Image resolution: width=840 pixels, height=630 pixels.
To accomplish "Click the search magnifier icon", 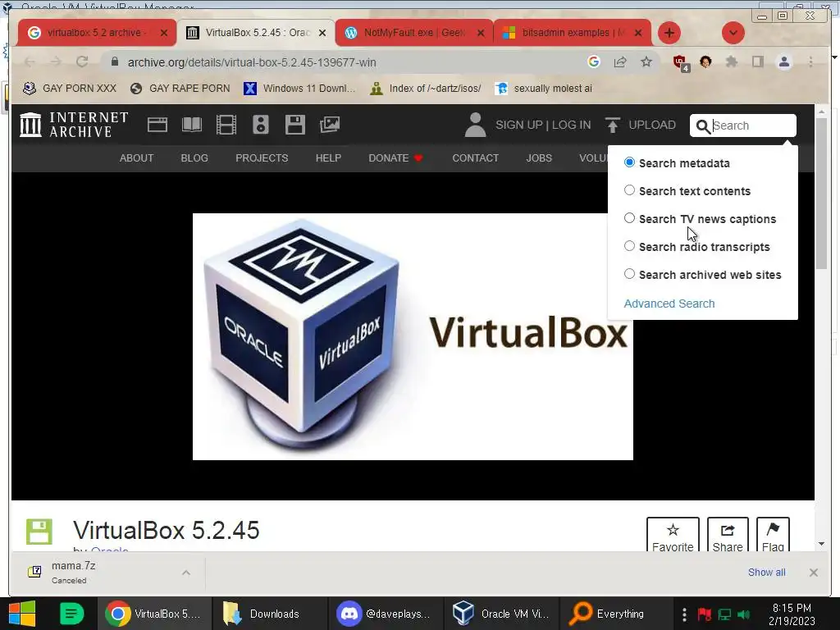I will click(x=702, y=126).
